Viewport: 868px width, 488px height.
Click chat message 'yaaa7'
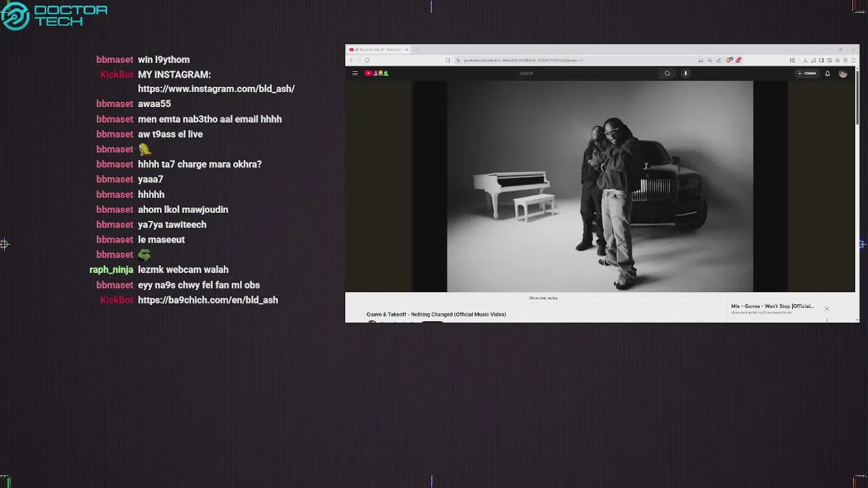pos(151,179)
